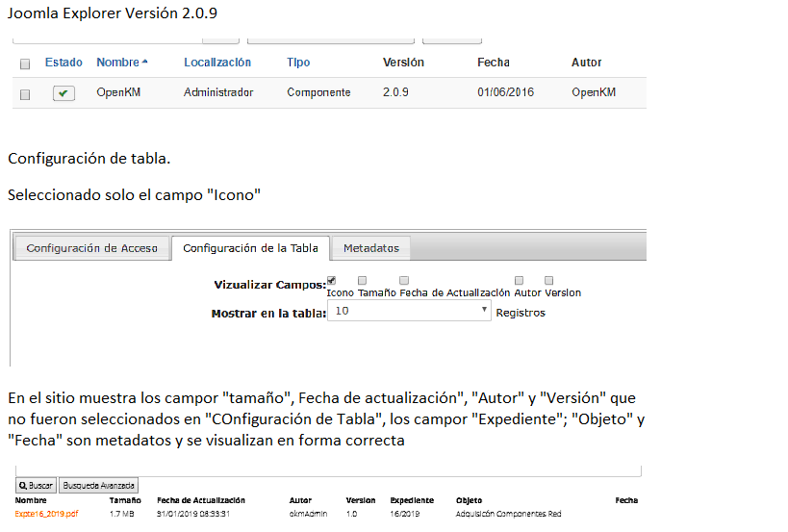Open the Expte16_2019.pdf file link

coord(46,514)
